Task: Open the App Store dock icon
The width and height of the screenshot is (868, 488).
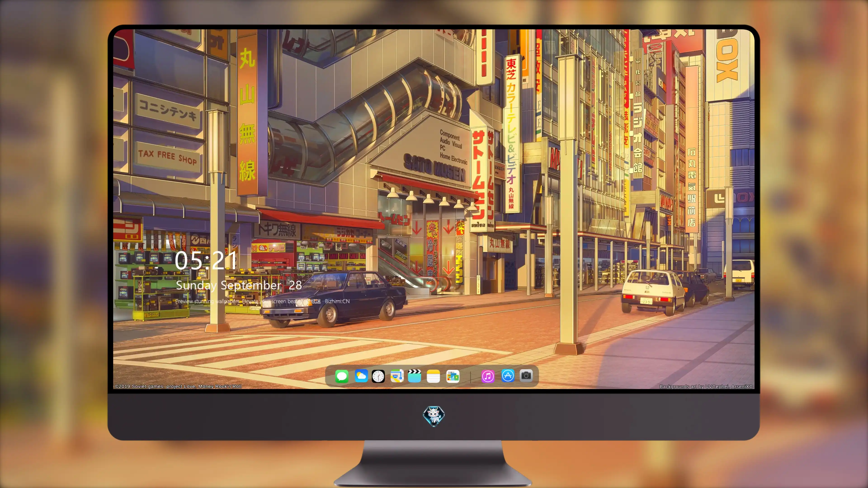Action: [x=508, y=375]
